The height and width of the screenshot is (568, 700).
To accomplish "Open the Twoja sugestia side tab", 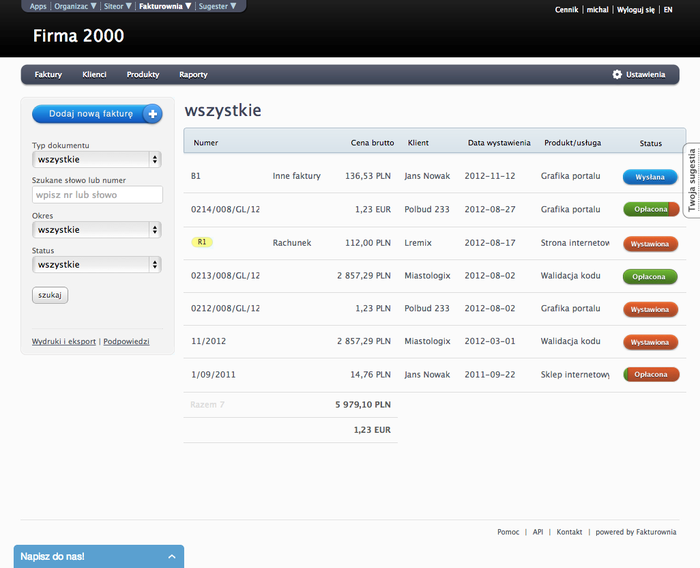I will tap(691, 180).
